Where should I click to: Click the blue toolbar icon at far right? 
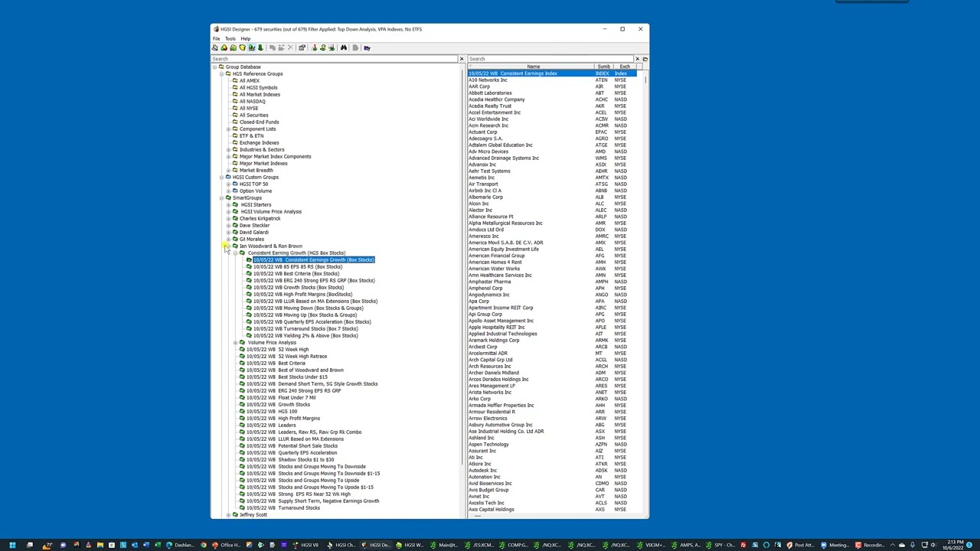(367, 47)
